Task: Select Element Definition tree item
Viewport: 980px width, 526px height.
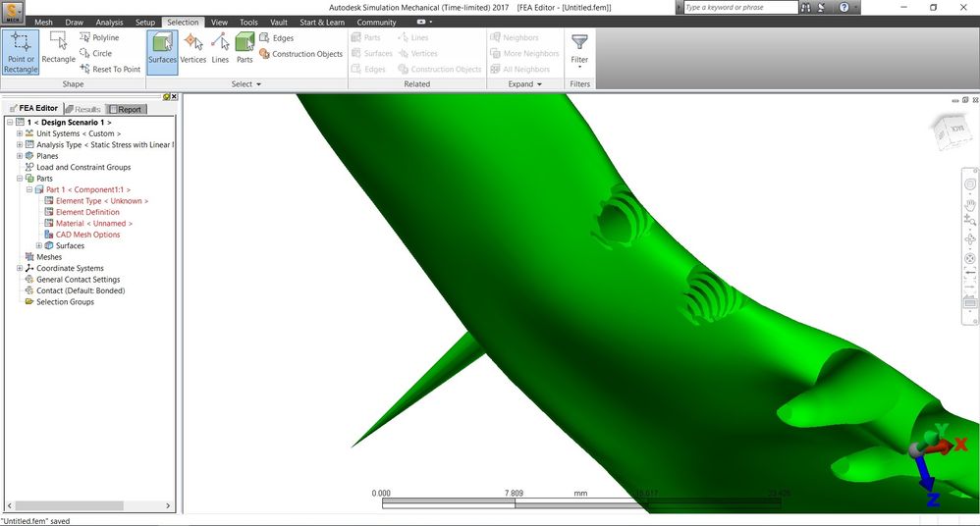Action: point(87,212)
